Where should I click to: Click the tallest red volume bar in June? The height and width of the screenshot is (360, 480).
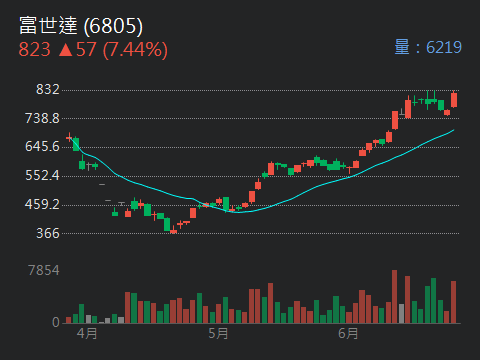click(395, 297)
